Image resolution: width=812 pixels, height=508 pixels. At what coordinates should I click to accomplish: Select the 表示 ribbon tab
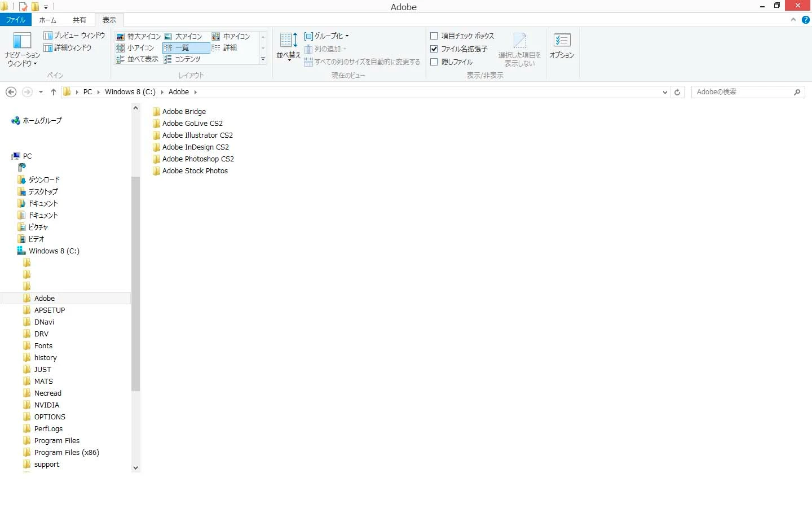pos(109,20)
